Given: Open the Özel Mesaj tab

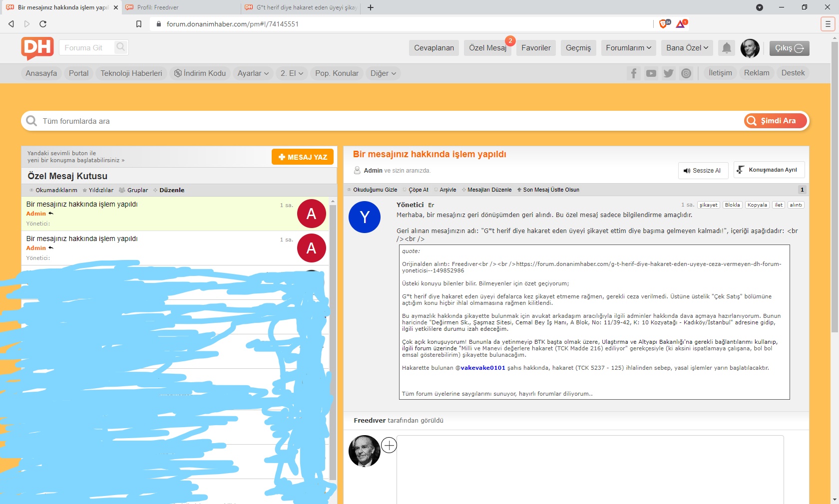Looking at the screenshot, I should [487, 48].
